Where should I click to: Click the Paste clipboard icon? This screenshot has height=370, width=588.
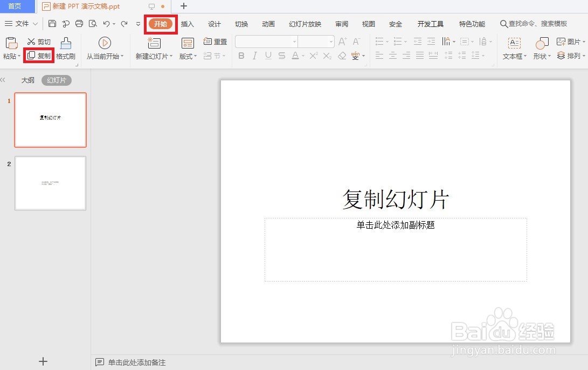tap(11, 43)
